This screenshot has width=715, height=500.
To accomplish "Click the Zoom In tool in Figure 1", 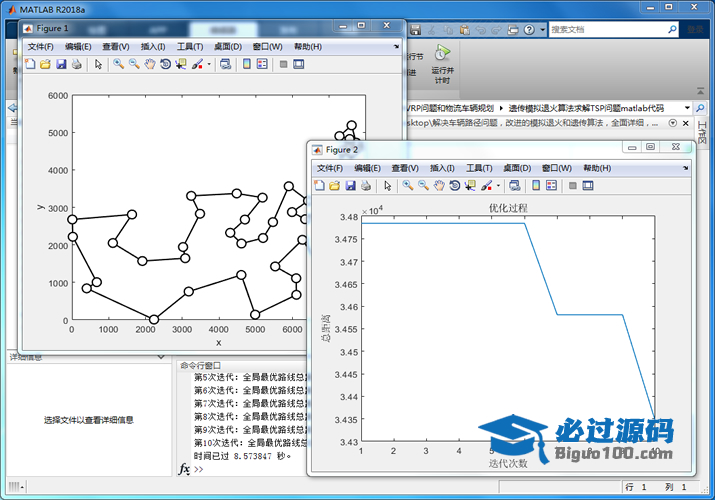I will (118, 64).
